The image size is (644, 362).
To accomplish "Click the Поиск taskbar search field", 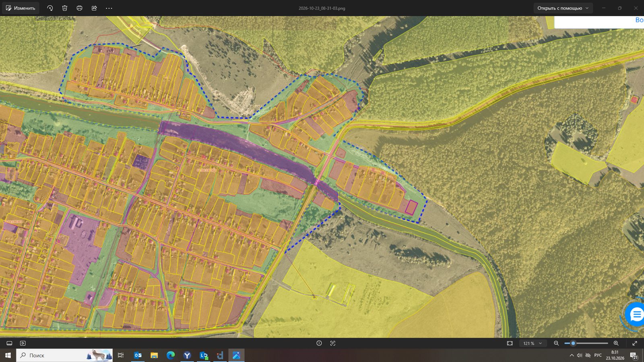I will click(x=64, y=355).
